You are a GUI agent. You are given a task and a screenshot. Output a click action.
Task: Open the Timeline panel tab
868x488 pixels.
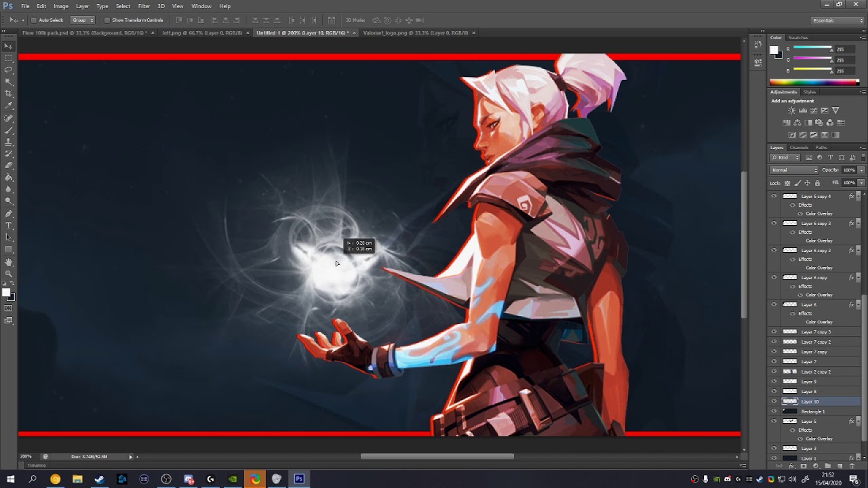pos(37,466)
